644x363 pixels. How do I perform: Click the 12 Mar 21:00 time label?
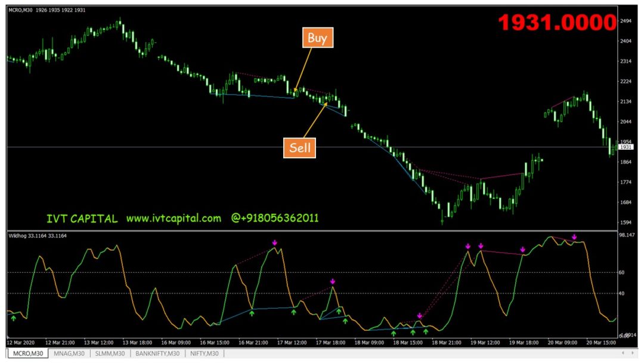[60, 343]
